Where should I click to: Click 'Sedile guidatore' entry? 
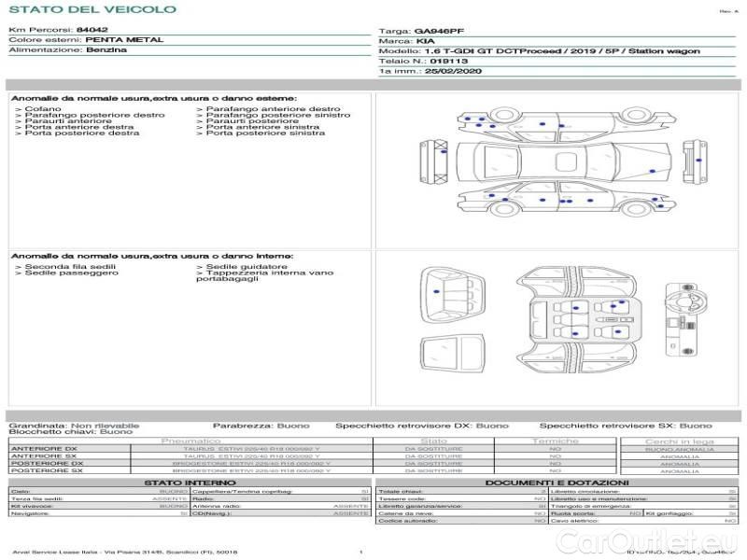(247, 267)
